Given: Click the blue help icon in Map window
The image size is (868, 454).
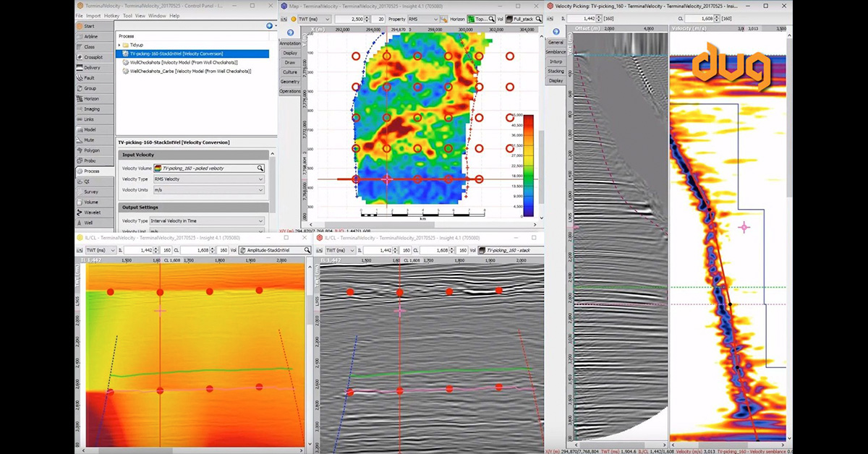Looking at the screenshot, I should point(290,33).
